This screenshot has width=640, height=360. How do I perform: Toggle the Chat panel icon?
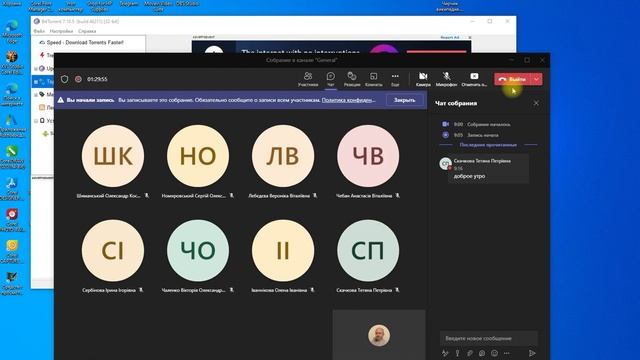pos(331,79)
